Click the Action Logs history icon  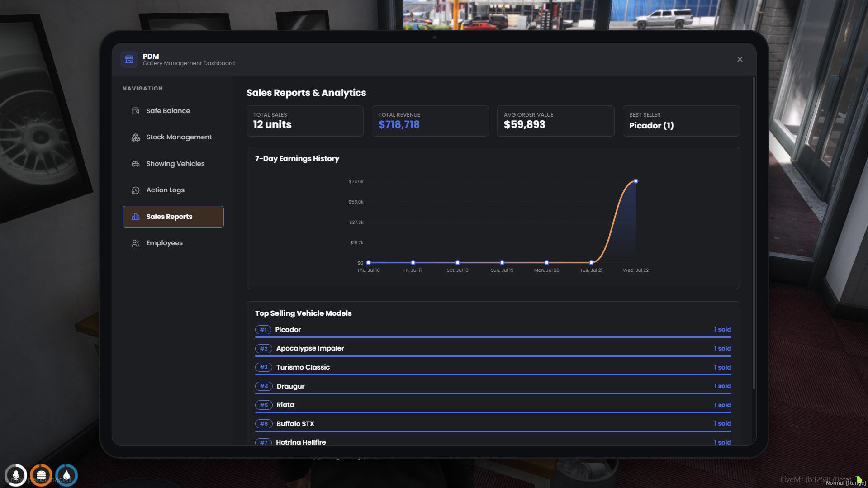coord(135,190)
